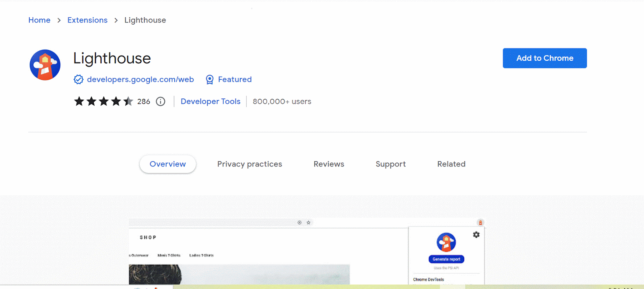This screenshot has width=644, height=289.
Task: Click the extension preview screenshot
Action: pos(307,252)
